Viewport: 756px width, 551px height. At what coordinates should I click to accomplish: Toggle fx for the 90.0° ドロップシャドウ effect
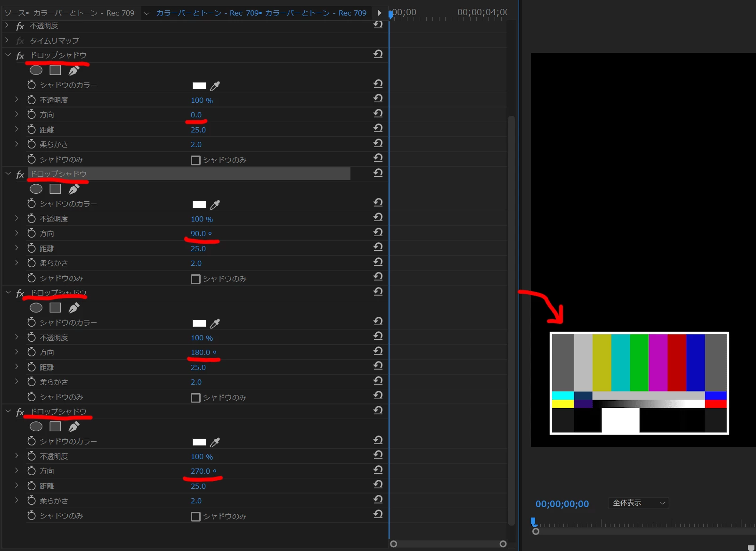pos(20,175)
